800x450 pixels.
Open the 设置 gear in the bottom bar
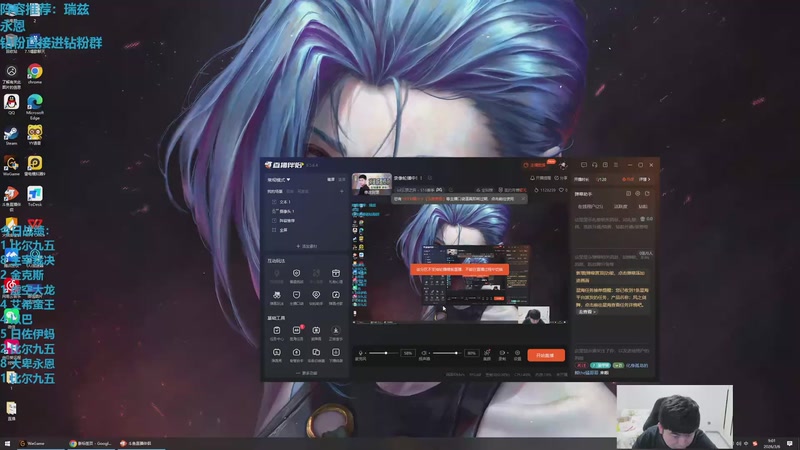[x=517, y=353]
